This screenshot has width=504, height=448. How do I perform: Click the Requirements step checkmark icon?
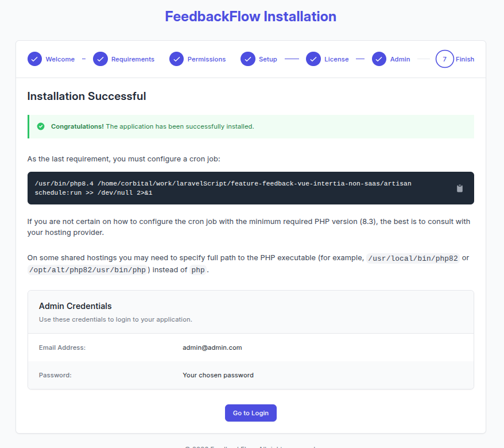point(100,59)
